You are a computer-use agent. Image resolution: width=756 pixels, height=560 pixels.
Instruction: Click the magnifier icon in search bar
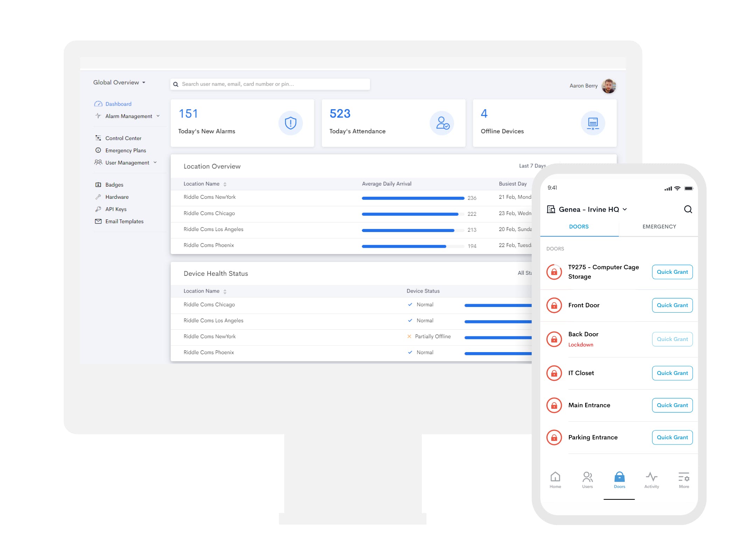click(x=176, y=84)
